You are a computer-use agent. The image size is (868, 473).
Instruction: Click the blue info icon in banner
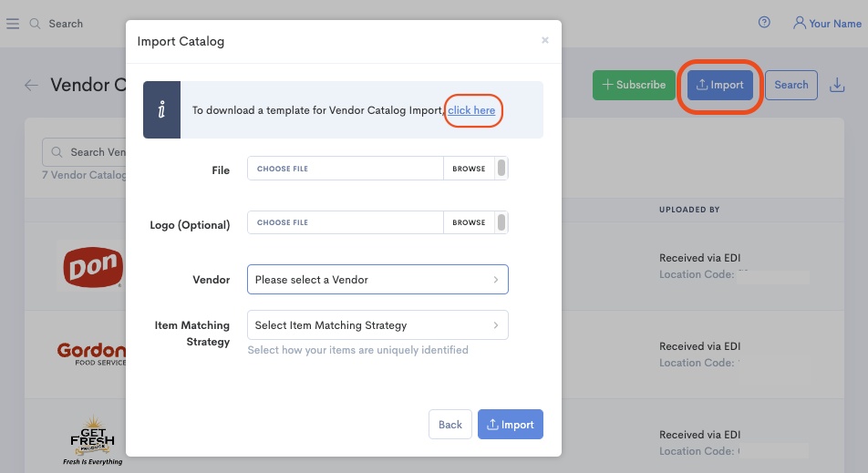[161, 110]
